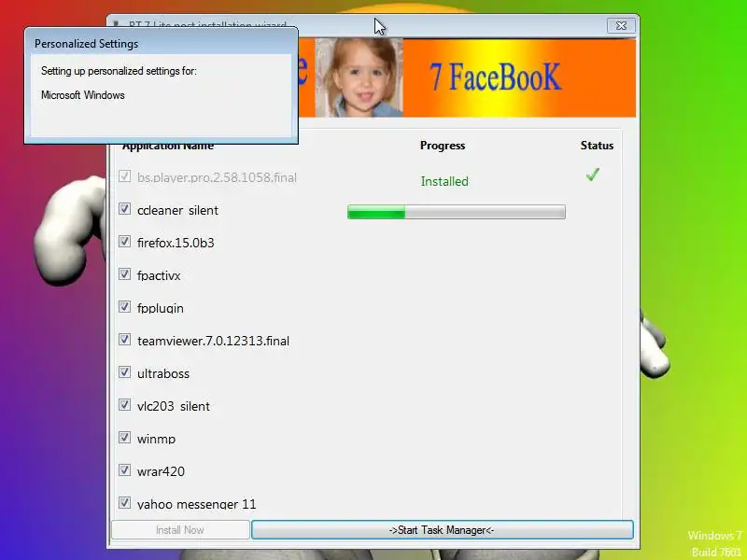The height and width of the screenshot is (560, 747).
Task: Click the disabled bs.player.pro checkbox
Action: [125, 176]
